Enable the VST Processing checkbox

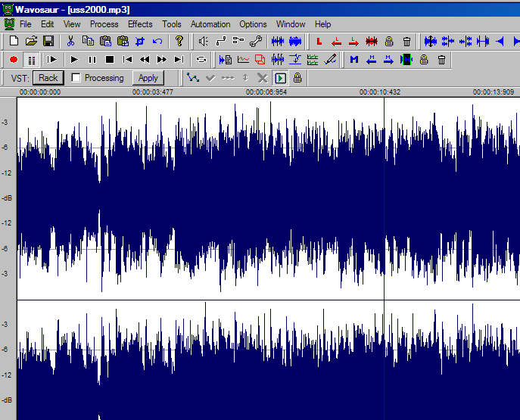(x=76, y=78)
